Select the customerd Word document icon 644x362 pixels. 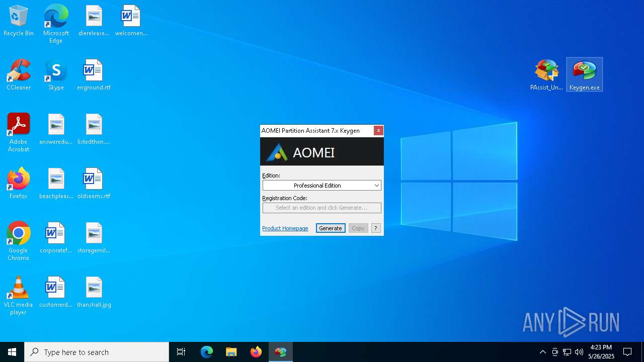tap(56, 293)
